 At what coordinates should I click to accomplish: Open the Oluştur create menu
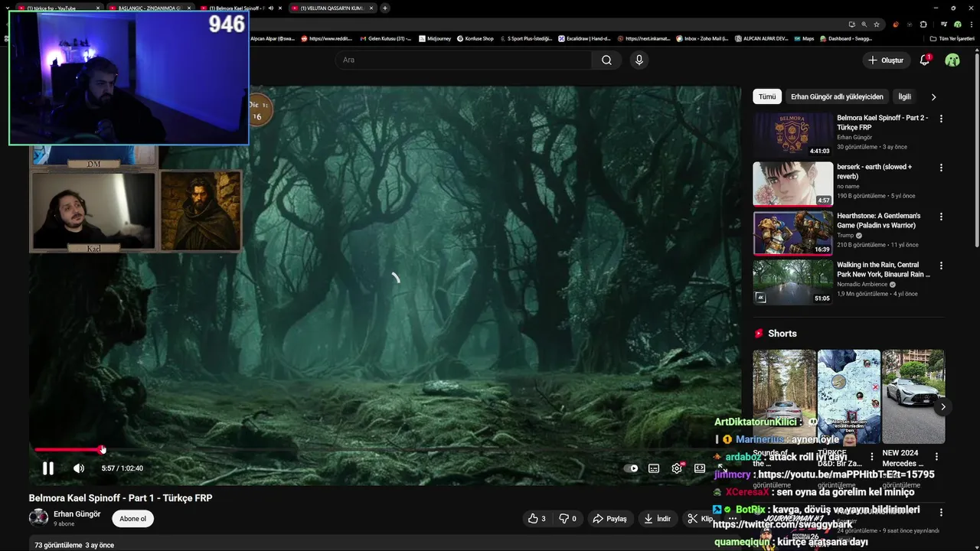[886, 60]
